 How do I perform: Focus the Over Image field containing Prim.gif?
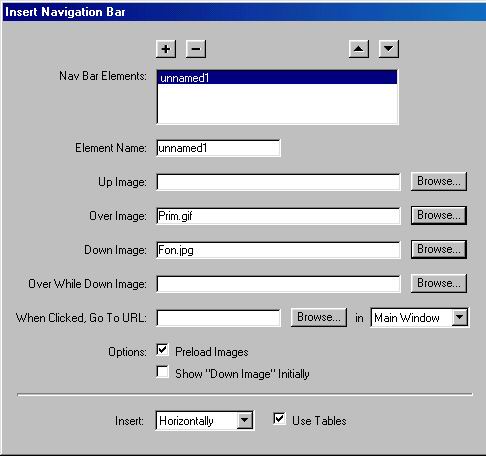(278, 216)
